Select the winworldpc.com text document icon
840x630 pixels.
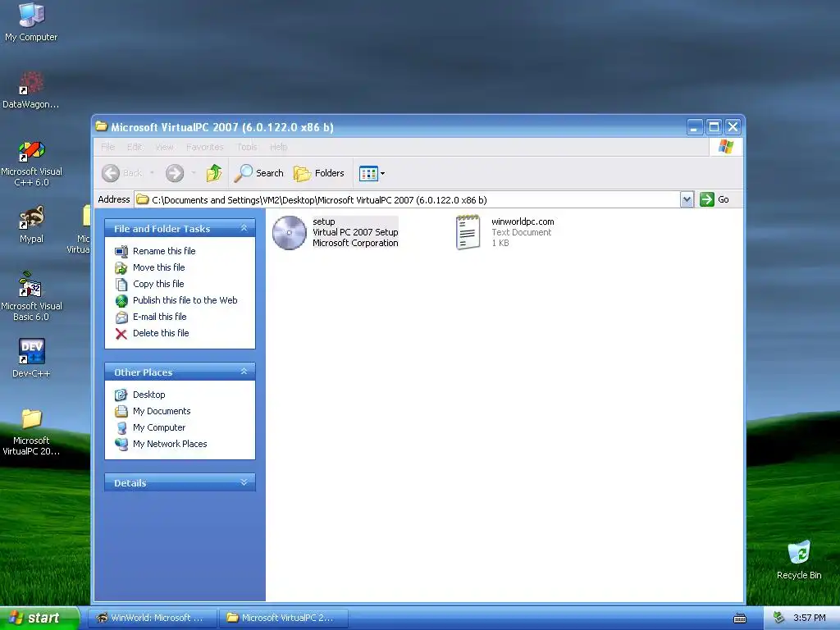coord(468,232)
